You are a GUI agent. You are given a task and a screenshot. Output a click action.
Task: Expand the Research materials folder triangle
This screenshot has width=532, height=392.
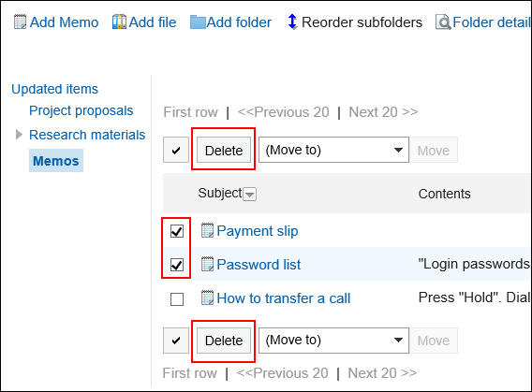(19, 135)
